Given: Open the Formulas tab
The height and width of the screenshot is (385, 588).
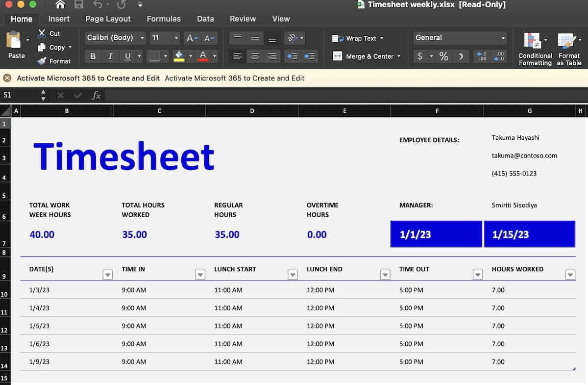Looking at the screenshot, I should click(164, 19).
